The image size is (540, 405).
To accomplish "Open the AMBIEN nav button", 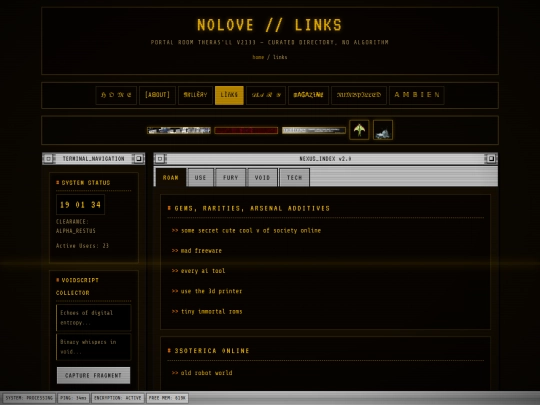I will tap(417, 95).
